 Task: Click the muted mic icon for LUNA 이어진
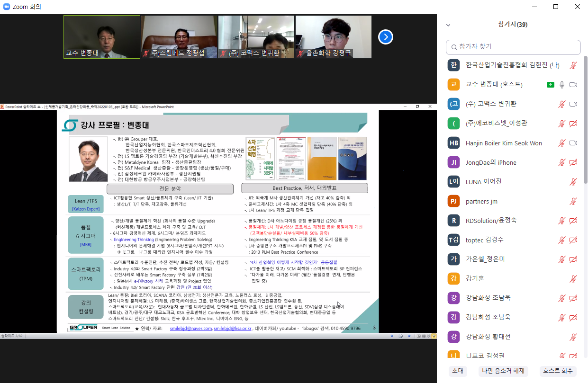click(x=573, y=182)
